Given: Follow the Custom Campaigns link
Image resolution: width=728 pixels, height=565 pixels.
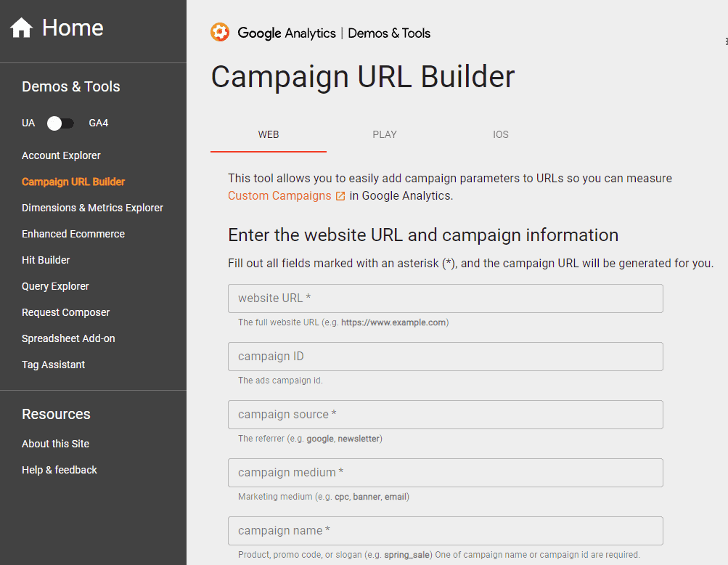Looking at the screenshot, I should [x=279, y=196].
